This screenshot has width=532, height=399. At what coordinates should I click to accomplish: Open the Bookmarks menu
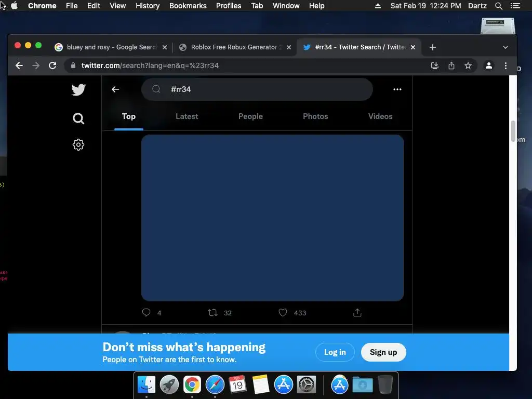tap(188, 6)
